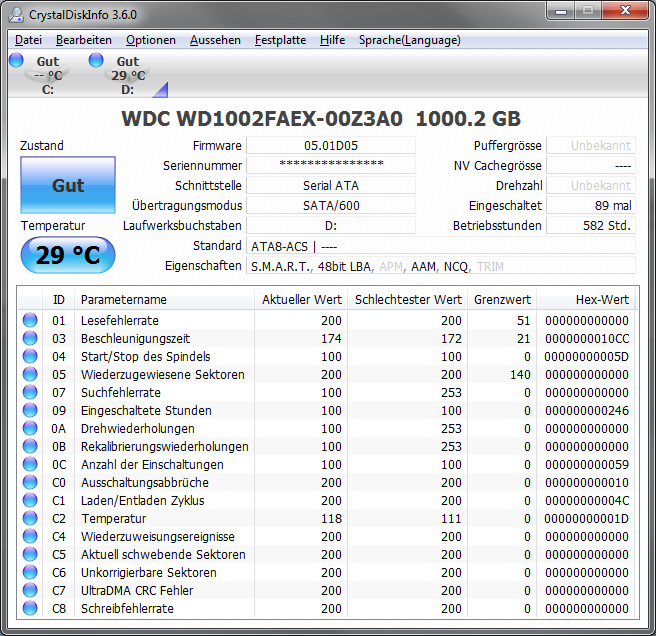Click the Schlechtester Wert column header
The height and width of the screenshot is (636, 656).
(x=408, y=300)
